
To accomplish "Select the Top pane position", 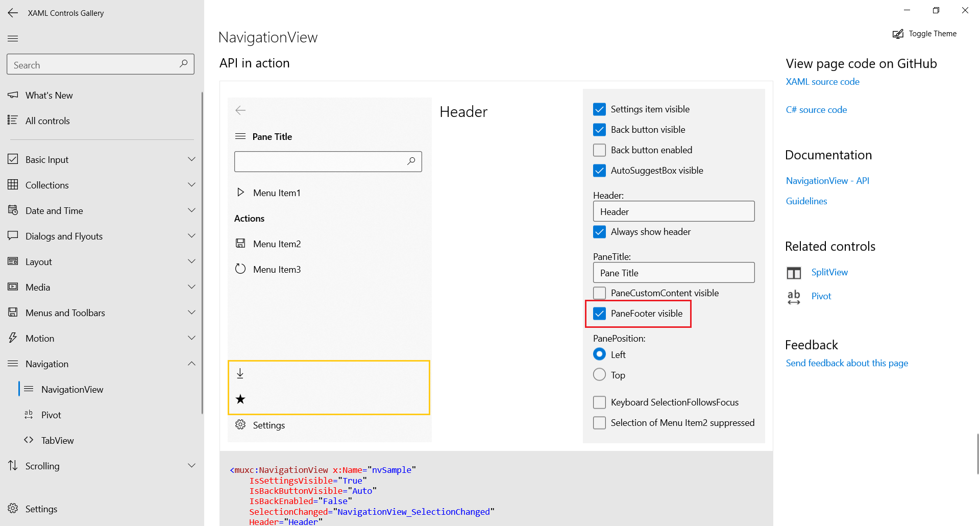I will 599,374.
